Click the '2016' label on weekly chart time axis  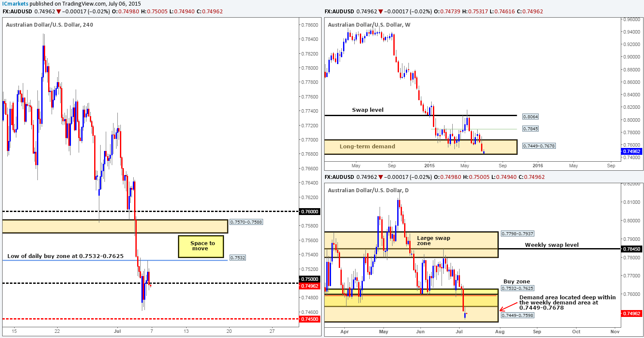point(537,166)
